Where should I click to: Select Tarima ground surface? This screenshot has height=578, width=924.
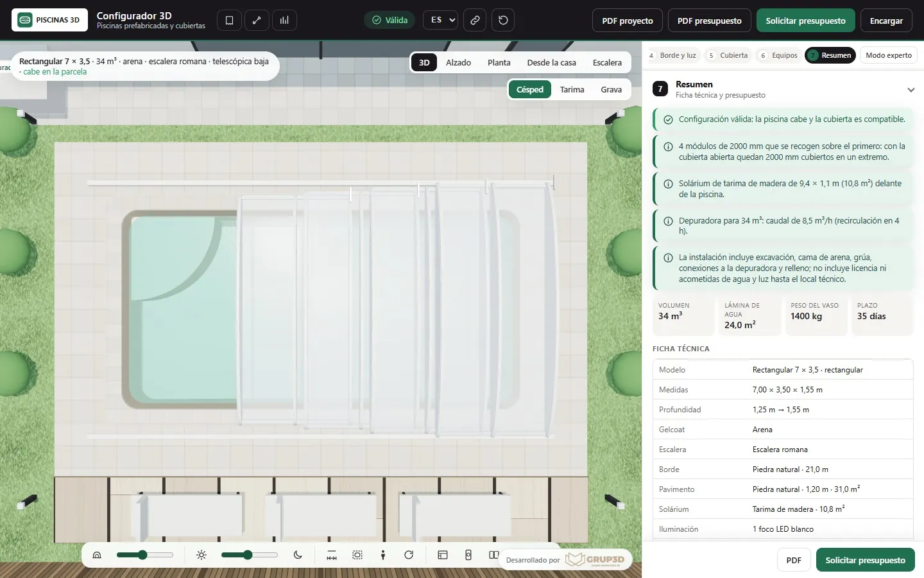[572, 90]
